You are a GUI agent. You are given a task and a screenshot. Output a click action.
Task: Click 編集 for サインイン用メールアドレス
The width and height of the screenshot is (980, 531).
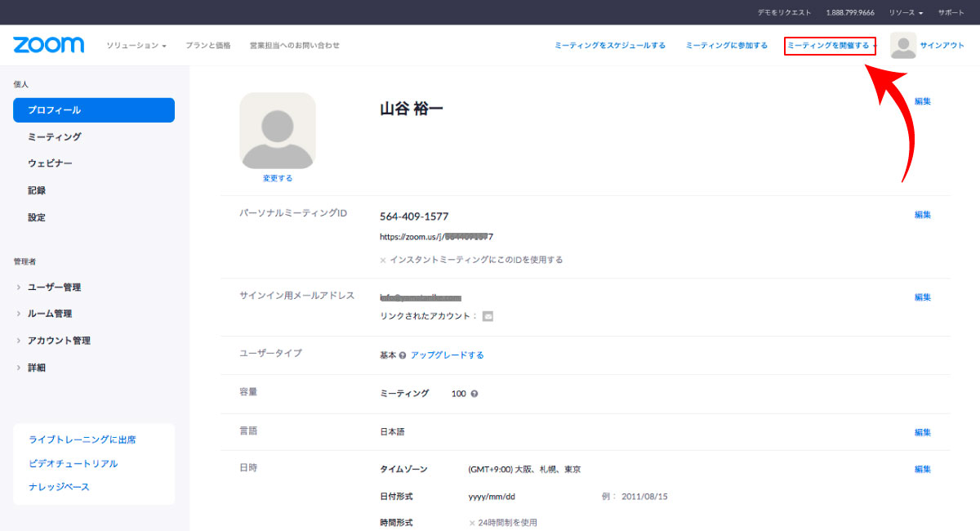923,297
